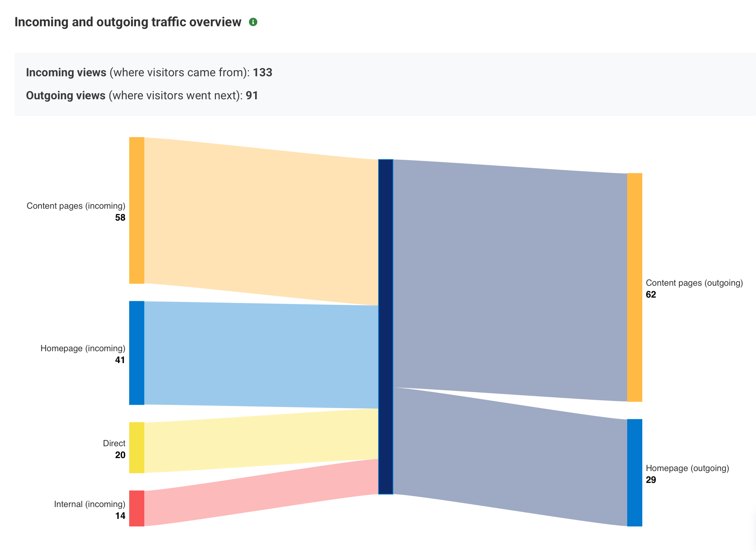Click the green info icon beside the title
Viewport: 756px width, 552px height.
coord(253,22)
